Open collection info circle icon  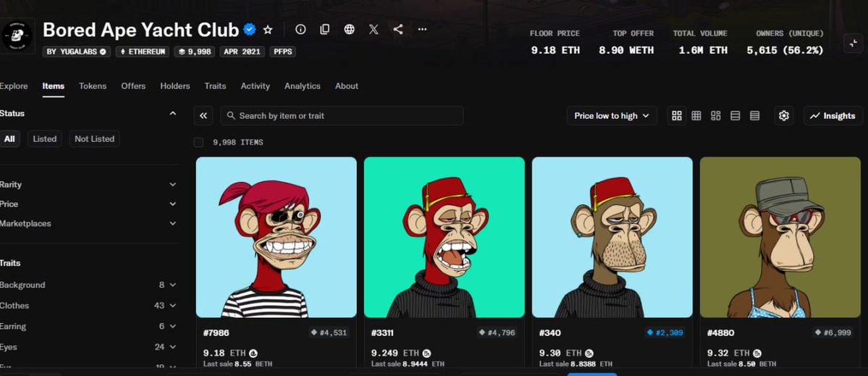coord(300,30)
